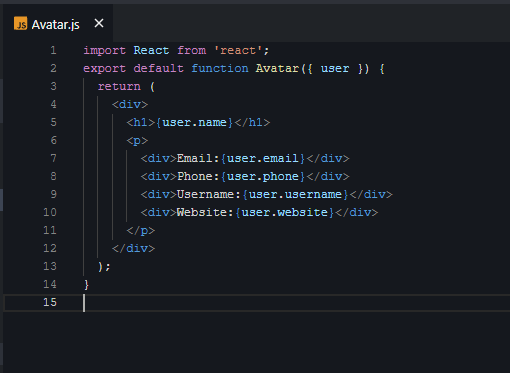The width and height of the screenshot is (510, 373).
Task: Click the 'Avatar' function name
Action: point(277,69)
